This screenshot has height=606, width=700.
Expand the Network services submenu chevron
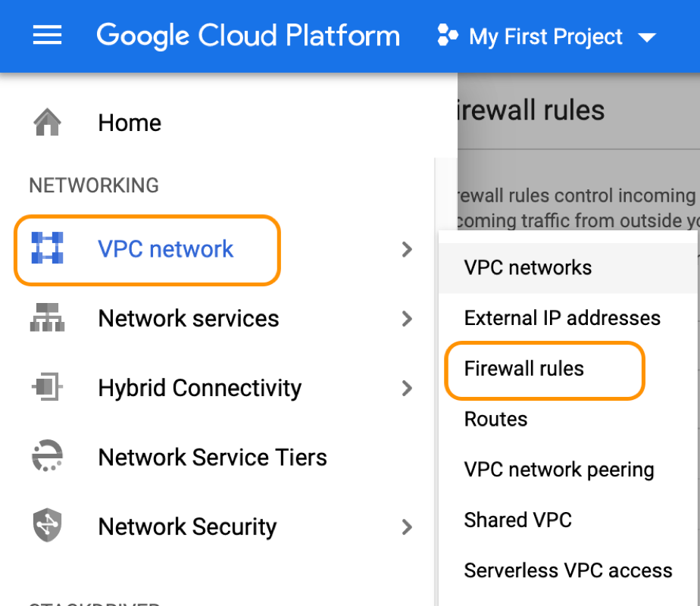tap(407, 318)
